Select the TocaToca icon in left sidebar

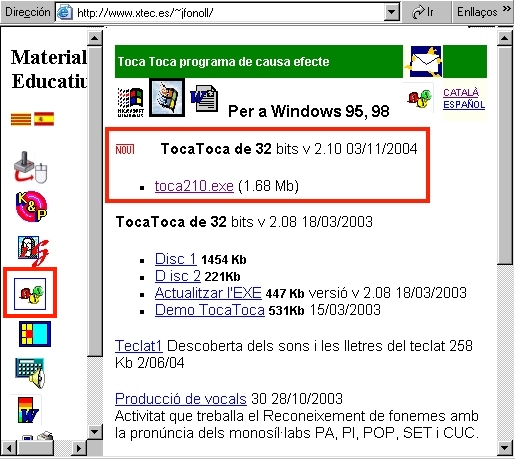(30, 294)
